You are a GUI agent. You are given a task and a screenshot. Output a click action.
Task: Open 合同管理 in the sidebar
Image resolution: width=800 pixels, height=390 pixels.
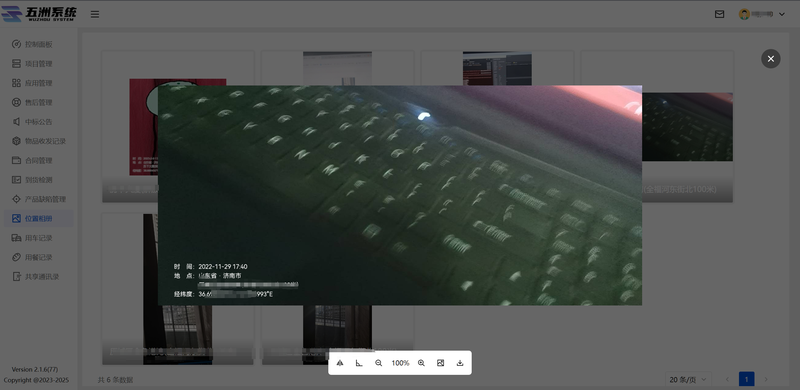coord(39,160)
